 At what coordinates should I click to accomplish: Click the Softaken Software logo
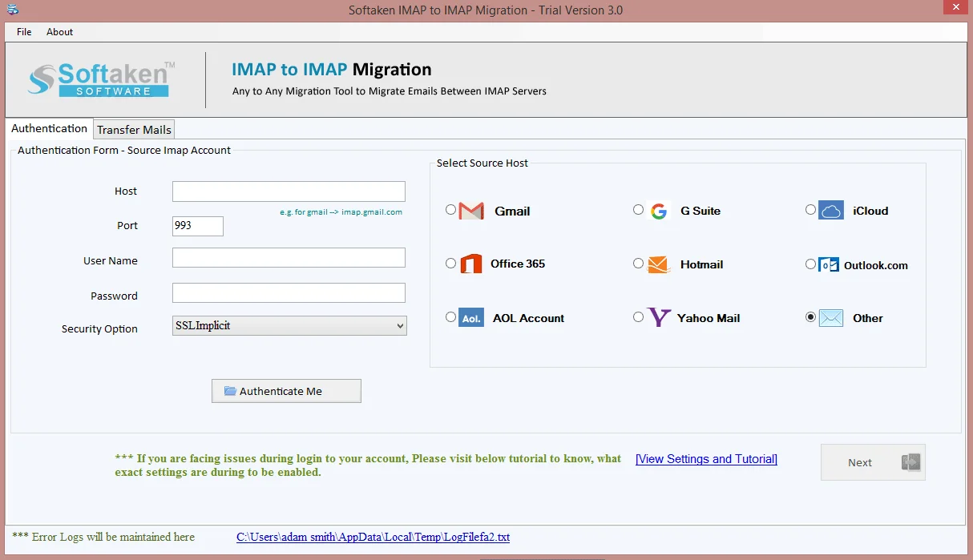pyautogui.click(x=101, y=79)
